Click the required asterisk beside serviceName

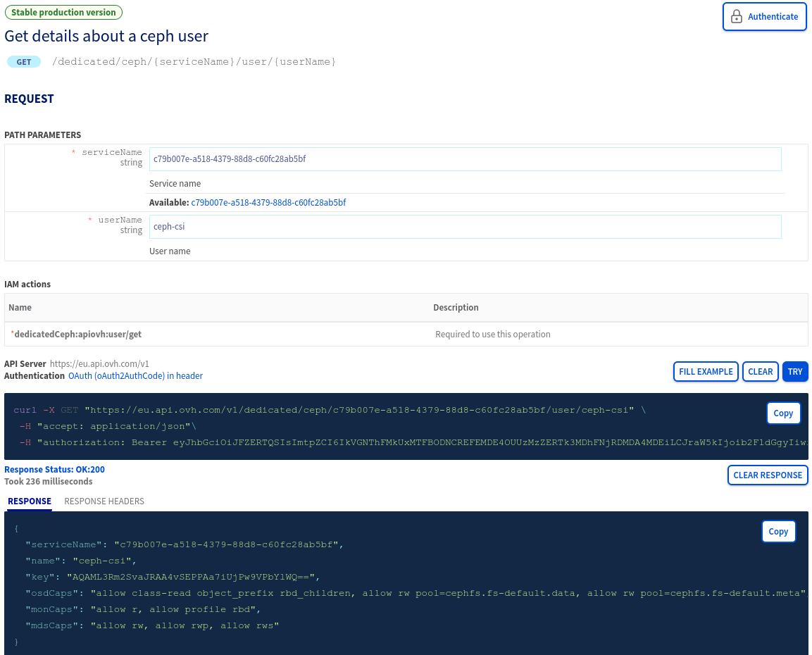(x=73, y=152)
